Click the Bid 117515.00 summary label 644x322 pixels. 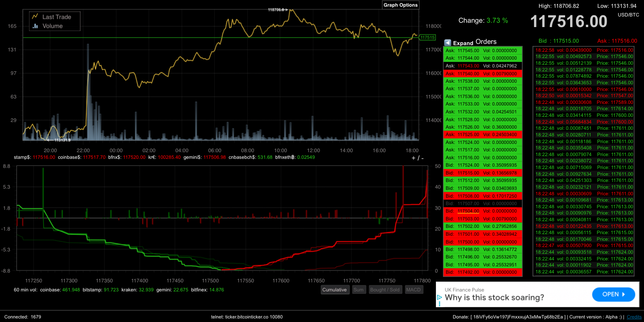tap(559, 41)
